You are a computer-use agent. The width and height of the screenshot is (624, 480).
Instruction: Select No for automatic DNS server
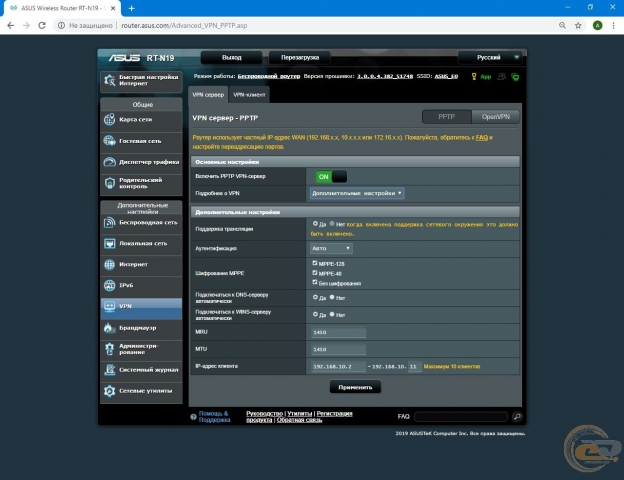[332, 297]
